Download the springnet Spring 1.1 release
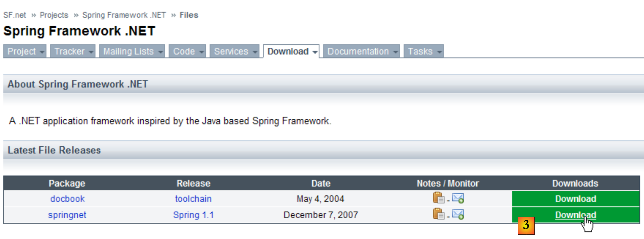The width and height of the screenshot is (644, 239). pyautogui.click(x=575, y=215)
